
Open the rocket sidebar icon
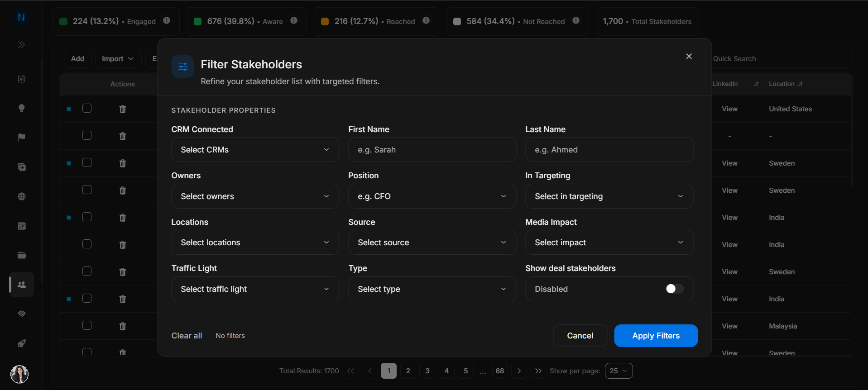click(x=21, y=343)
